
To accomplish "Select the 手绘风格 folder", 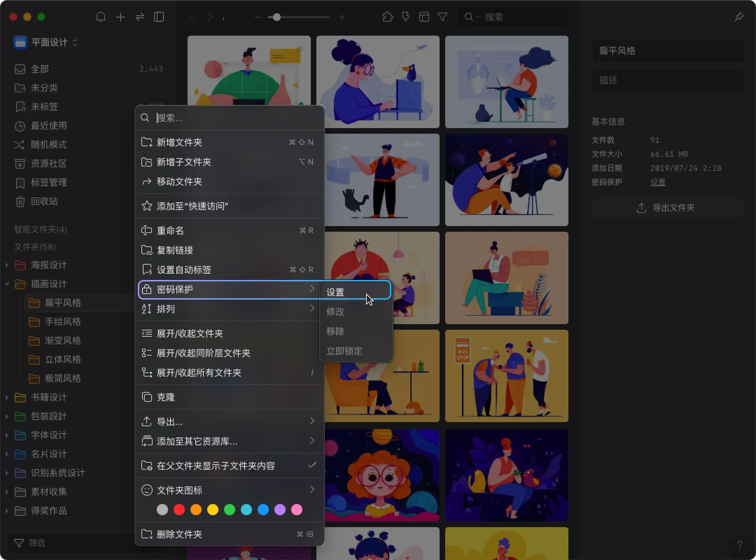I will pos(63,322).
